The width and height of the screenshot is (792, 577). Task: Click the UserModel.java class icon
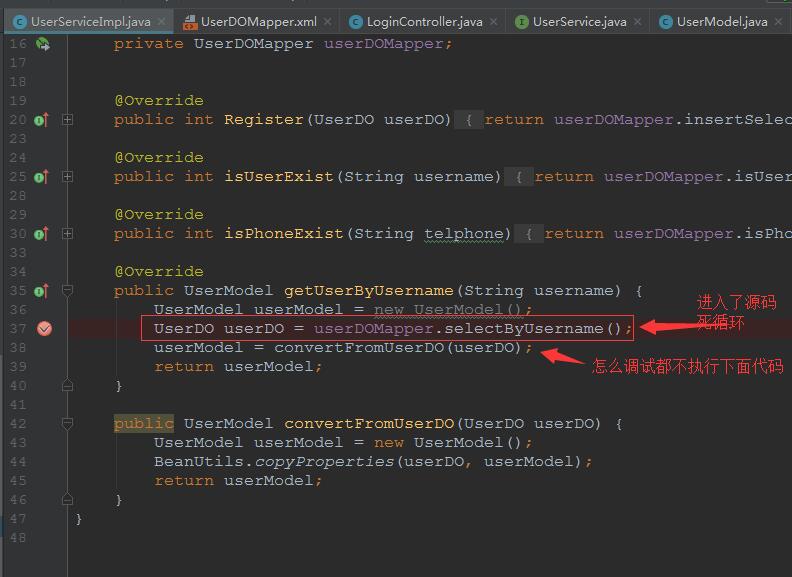pyautogui.click(x=666, y=22)
